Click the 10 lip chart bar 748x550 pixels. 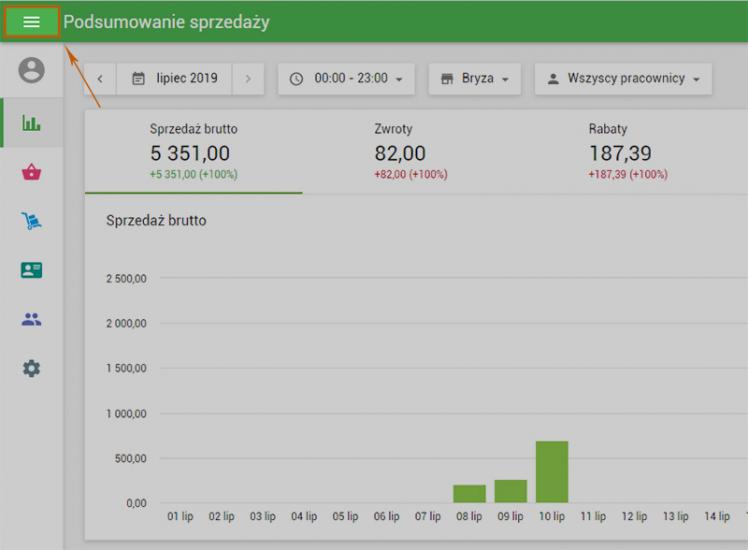[552, 472]
